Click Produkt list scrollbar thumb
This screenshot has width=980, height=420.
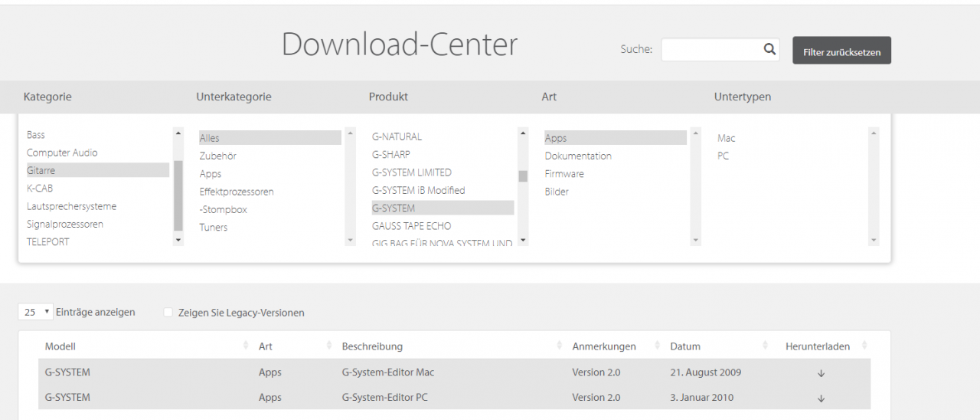(523, 176)
